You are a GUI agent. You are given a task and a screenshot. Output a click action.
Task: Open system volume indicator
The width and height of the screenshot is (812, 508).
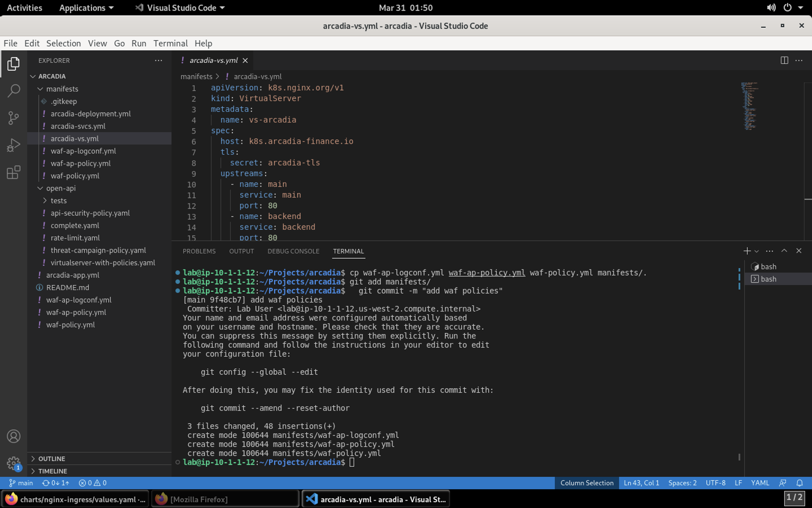pos(771,8)
